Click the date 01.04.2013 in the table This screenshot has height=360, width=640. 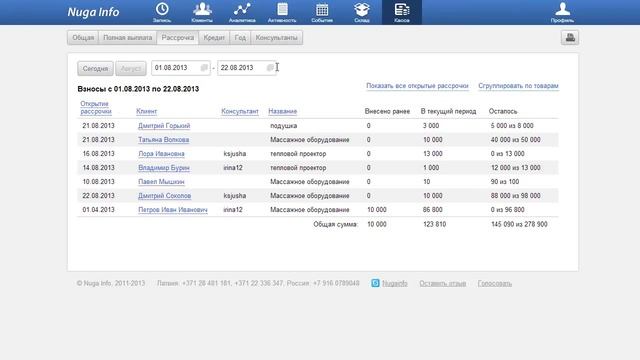coord(98,209)
